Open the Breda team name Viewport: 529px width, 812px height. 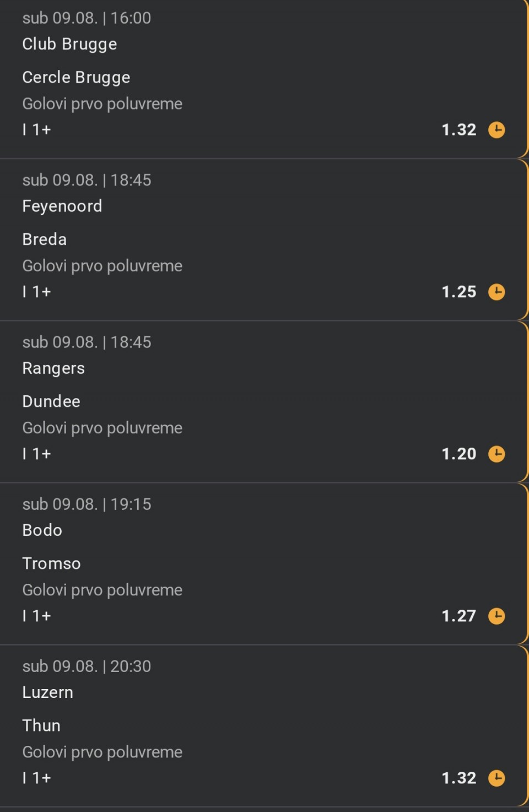(x=45, y=239)
